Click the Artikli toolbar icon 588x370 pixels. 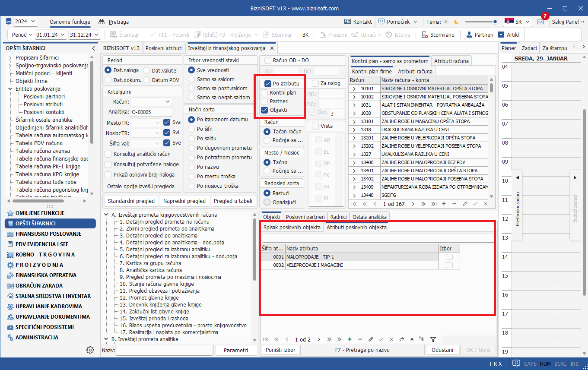(x=501, y=35)
